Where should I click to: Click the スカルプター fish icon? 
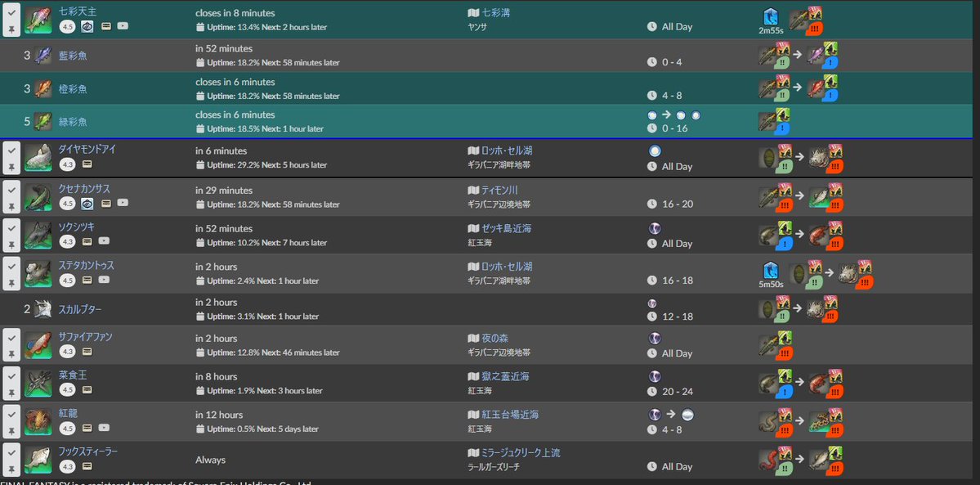[x=43, y=309]
